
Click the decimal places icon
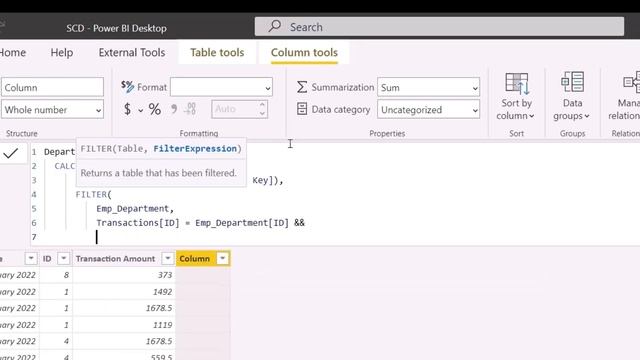tap(190, 109)
